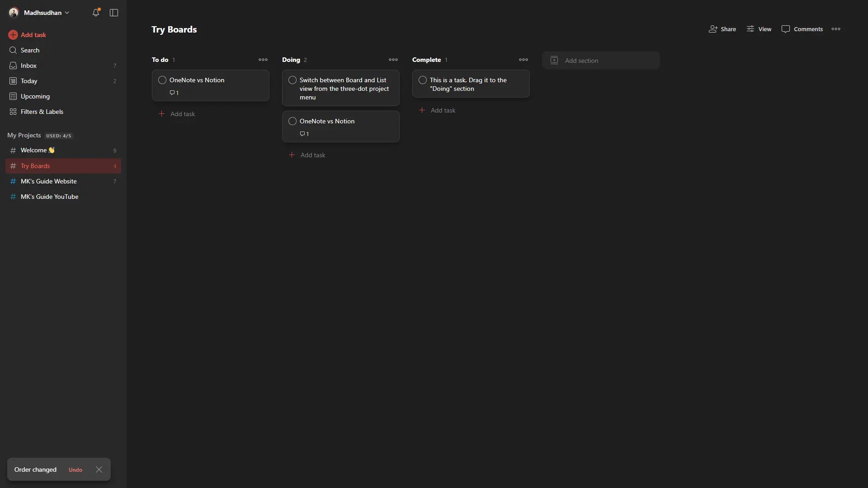Open the project three-dot menu top right
Screen dimensions: 868x488
coord(836,29)
